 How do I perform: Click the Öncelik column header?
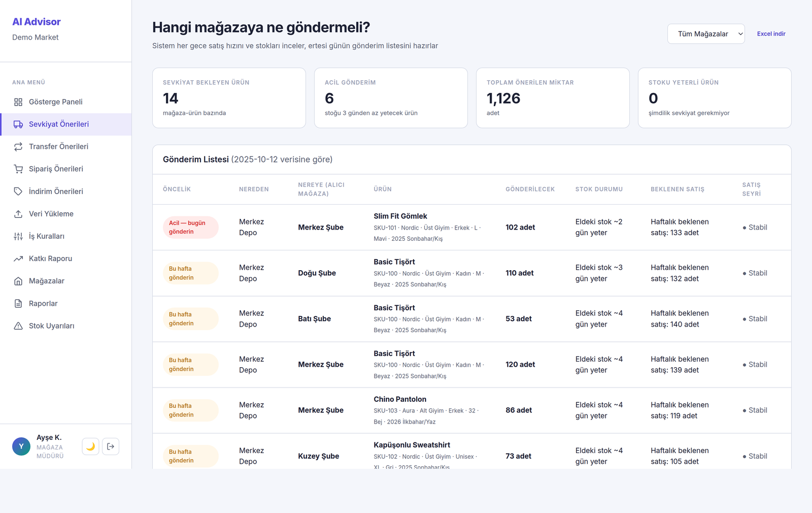[177, 189]
